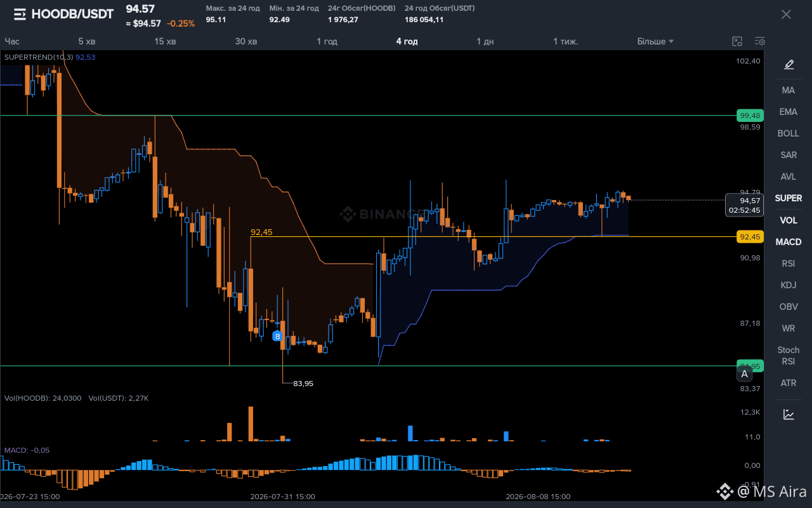
Task: Disable the MACD indicator
Action: pyautogui.click(x=789, y=242)
